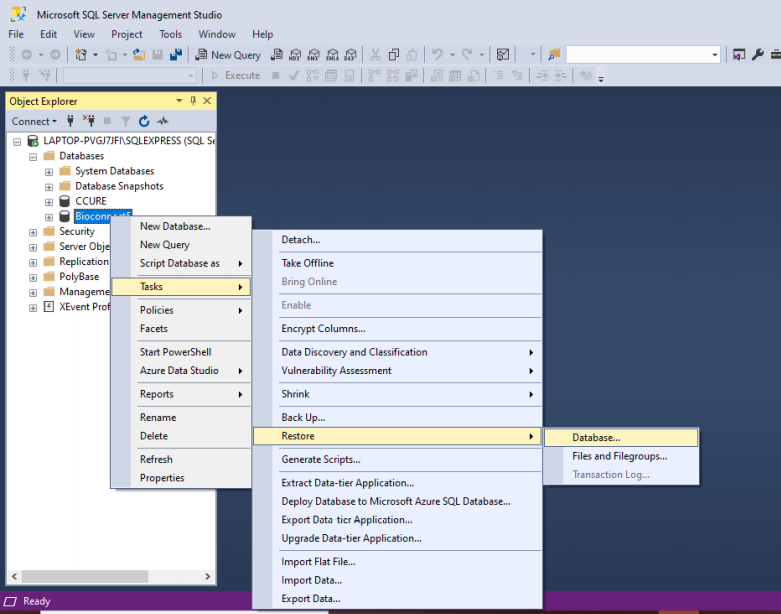Click the Database Engine Query icon
Image resolution: width=781 pixels, height=614 pixels.
276,55
